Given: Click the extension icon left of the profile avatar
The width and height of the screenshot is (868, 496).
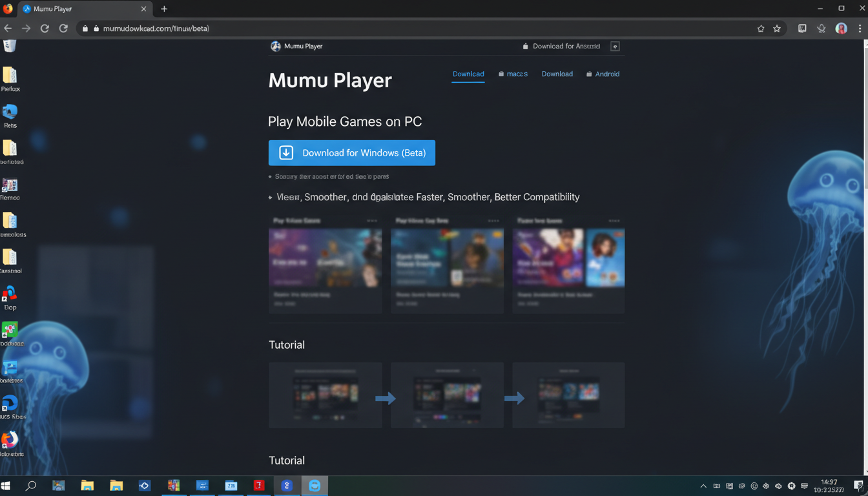Looking at the screenshot, I should [821, 28].
